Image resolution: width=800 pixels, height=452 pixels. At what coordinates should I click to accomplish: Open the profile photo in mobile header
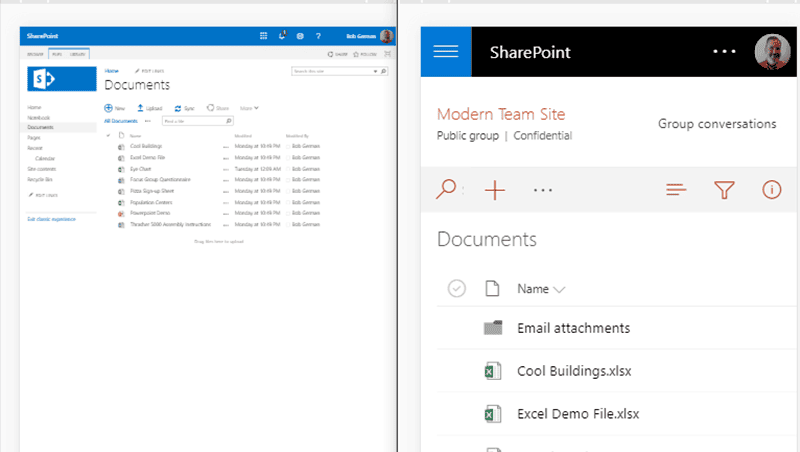(772, 52)
